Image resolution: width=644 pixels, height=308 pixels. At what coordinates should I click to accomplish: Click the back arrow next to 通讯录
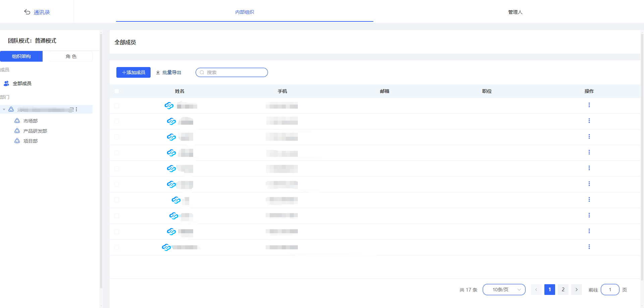(27, 12)
